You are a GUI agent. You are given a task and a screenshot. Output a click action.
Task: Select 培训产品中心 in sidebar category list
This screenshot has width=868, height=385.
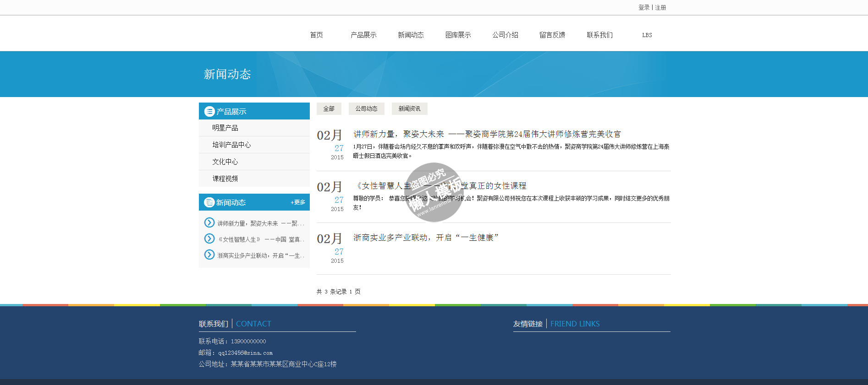point(231,145)
